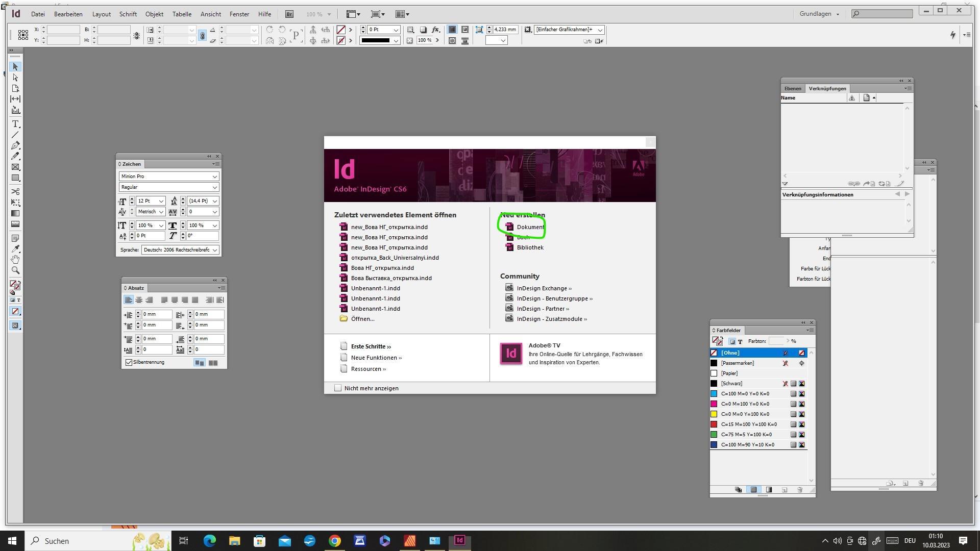Open the Schrift menu

(128, 14)
